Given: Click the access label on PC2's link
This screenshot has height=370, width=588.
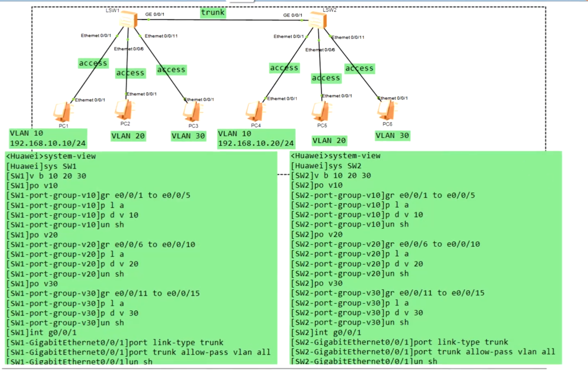Looking at the screenshot, I should coord(130,73).
